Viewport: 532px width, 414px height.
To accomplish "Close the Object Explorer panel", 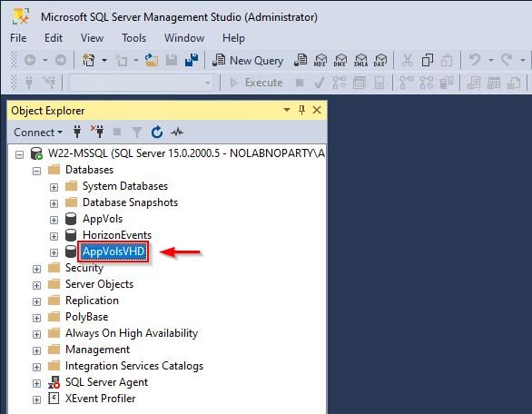I will (317, 110).
